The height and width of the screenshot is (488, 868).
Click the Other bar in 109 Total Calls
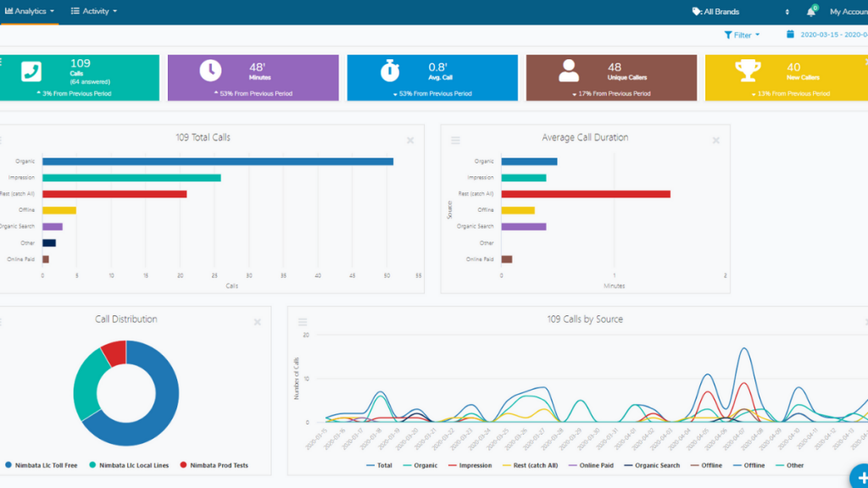pyautogui.click(x=49, y=243)
